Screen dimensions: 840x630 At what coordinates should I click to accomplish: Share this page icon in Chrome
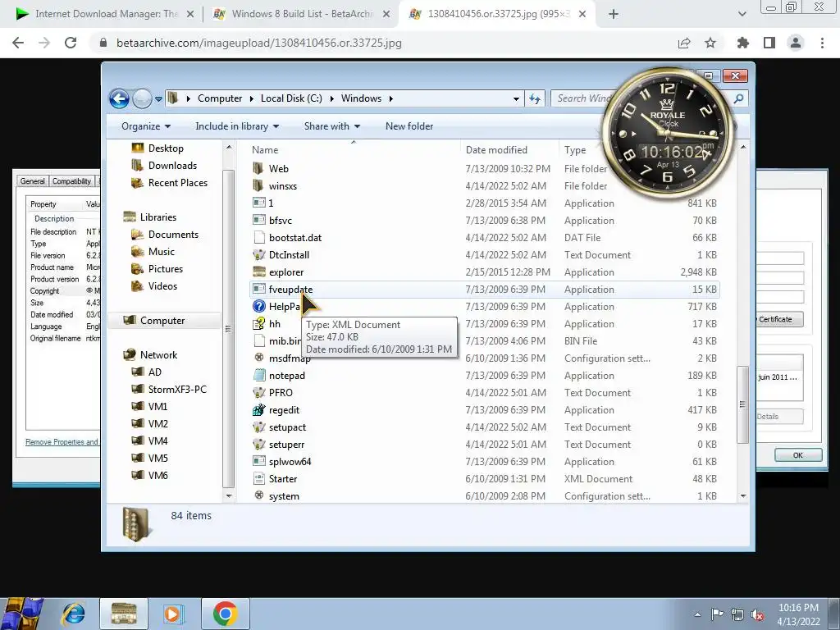coord(684,43)
